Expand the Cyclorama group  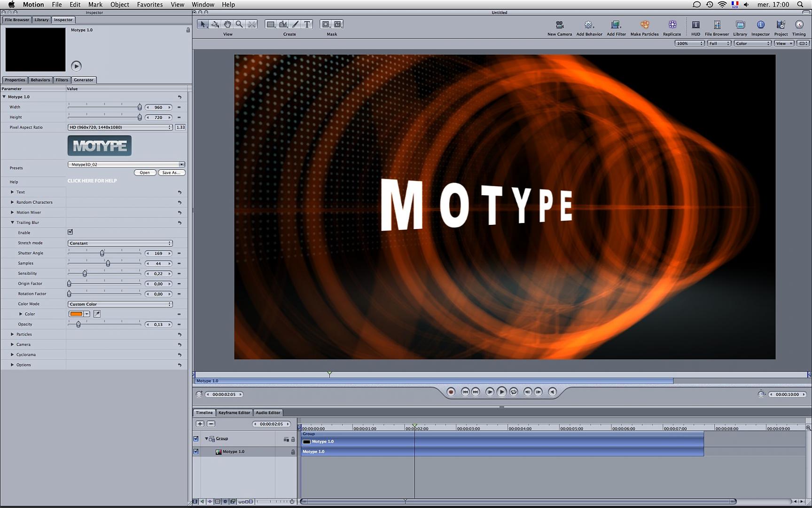coord(12,355)
